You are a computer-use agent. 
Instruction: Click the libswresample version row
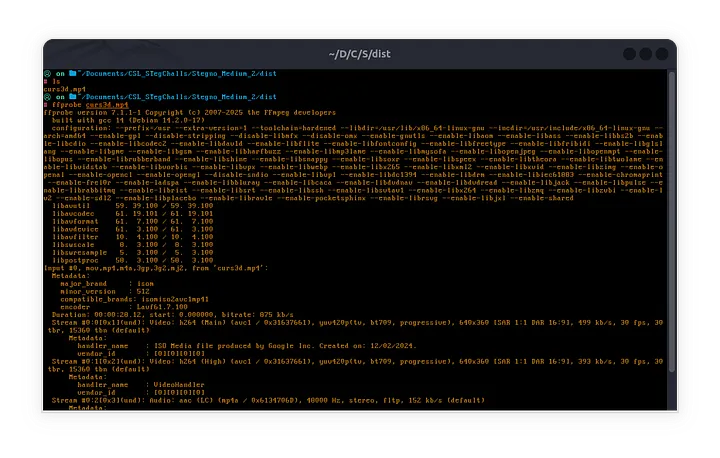132,253
